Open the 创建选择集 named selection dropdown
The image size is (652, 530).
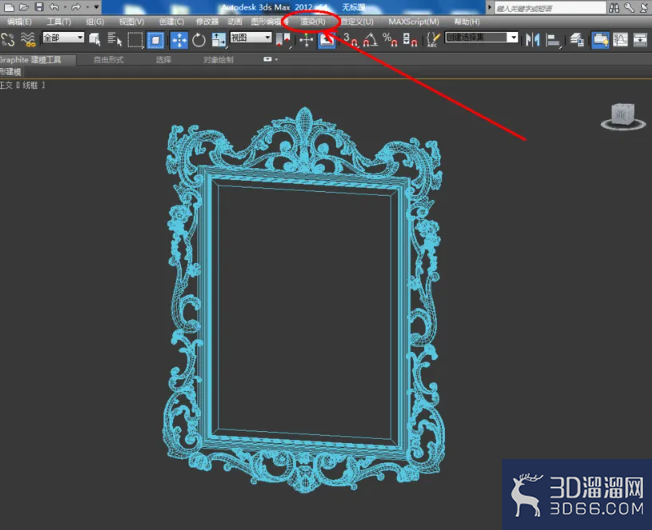click(x=482, y=38)
